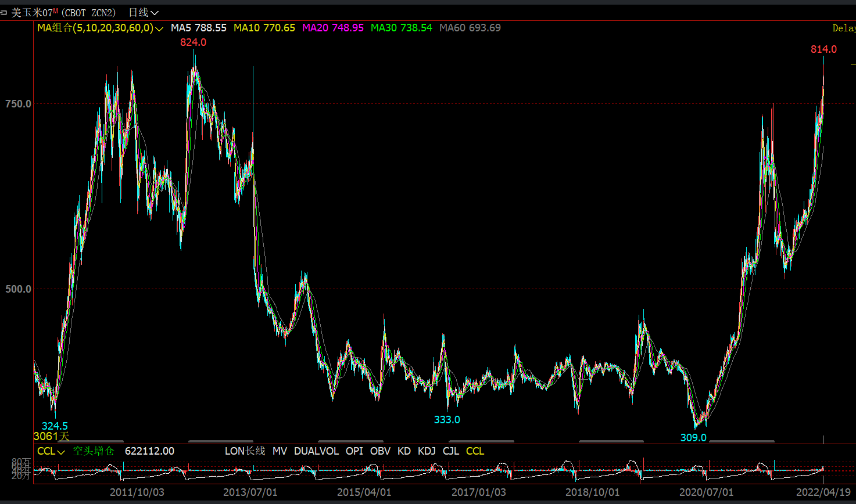
Task: Click the 309.0 low price marker
Action: pyautogui.click(x=693, y=437)
